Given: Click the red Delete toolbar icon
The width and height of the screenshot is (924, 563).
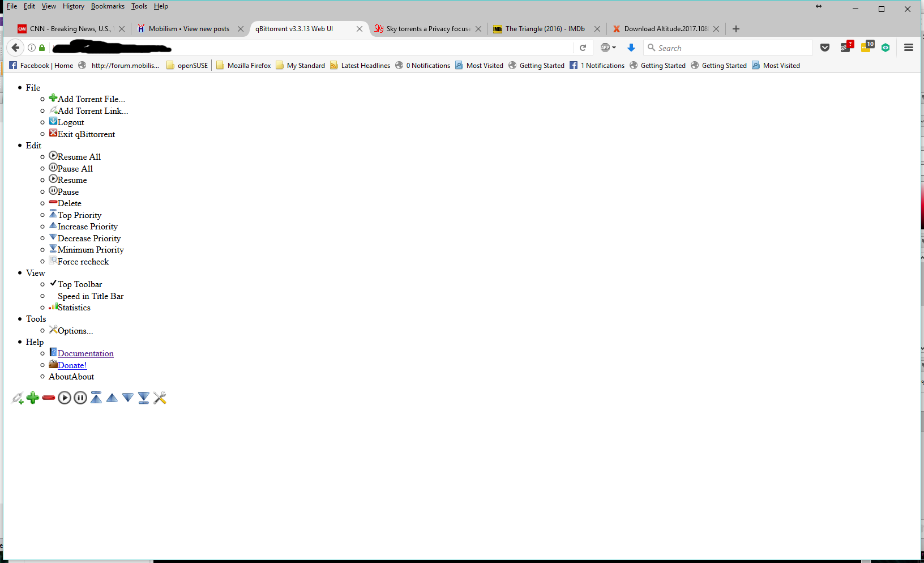Looking at the screenshot, I should 49,398.
